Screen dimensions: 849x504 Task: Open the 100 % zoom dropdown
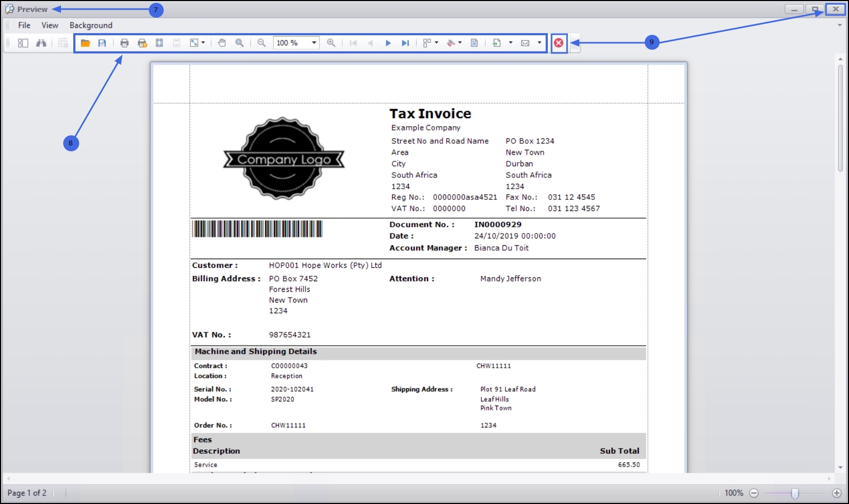click(x=314, y=43)
